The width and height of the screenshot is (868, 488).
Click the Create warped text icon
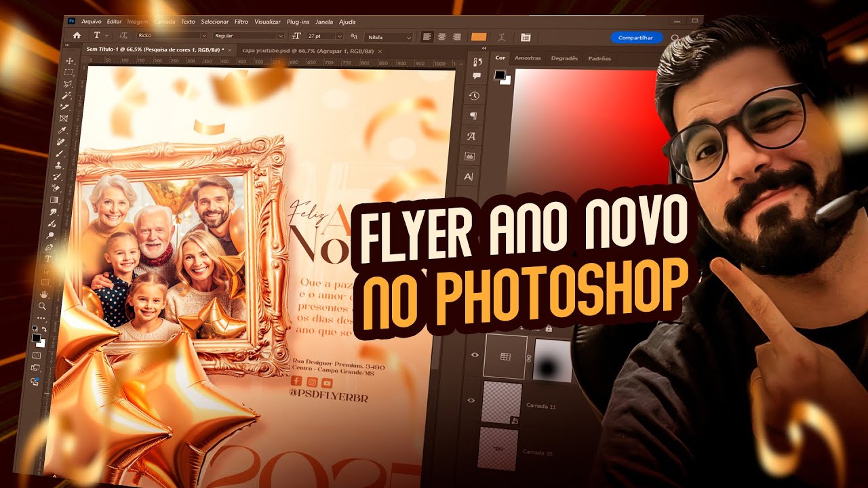[x=502, y=37]
